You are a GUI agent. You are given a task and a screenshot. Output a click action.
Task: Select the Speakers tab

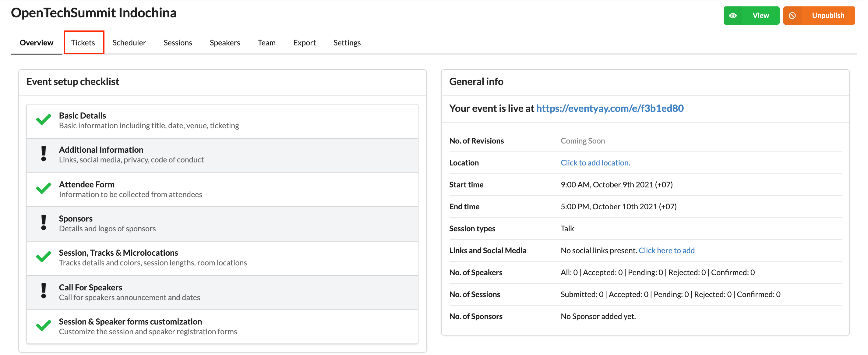point(225,43)
